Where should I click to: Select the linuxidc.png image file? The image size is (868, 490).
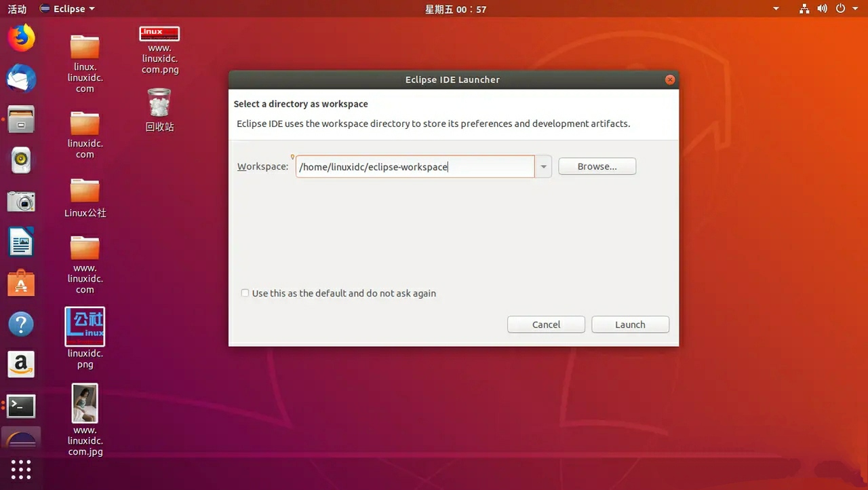85,338
